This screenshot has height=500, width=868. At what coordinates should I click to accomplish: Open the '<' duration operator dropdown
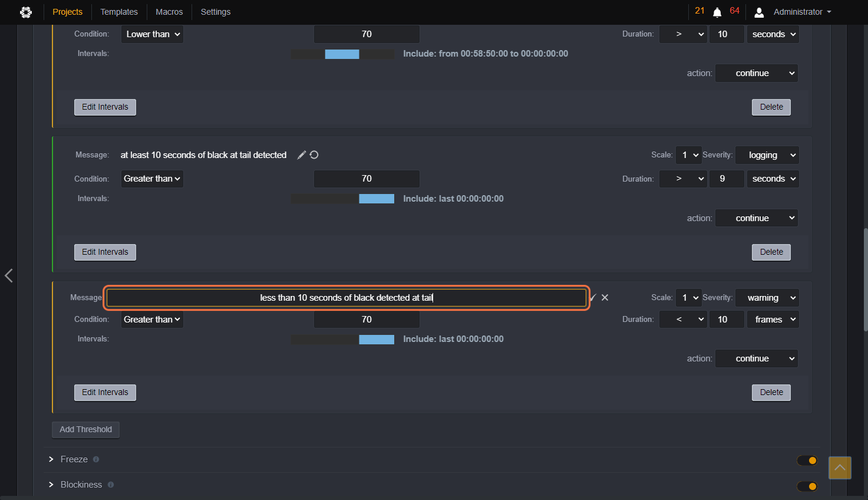coord(683,320)
